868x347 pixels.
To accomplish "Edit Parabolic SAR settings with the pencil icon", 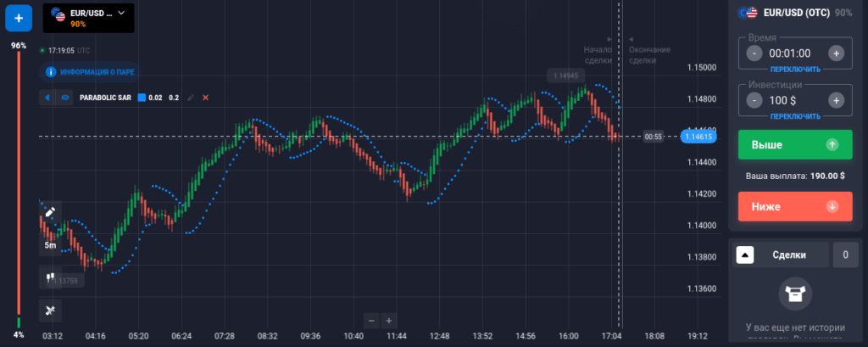I will 191,98.
